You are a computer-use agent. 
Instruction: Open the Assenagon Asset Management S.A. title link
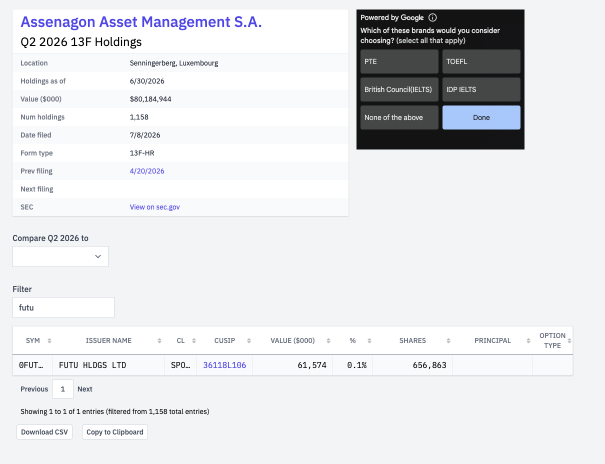coord(141,22)
